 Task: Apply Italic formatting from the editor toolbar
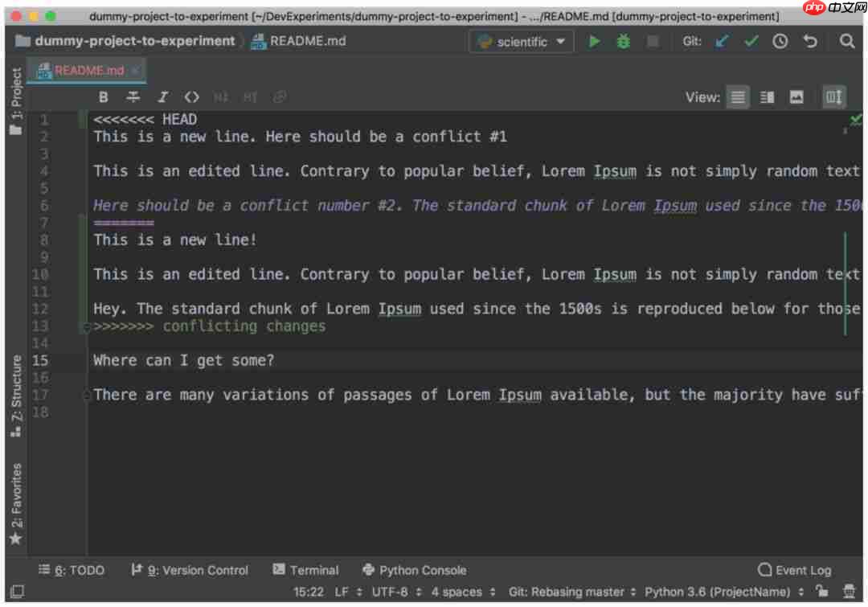162,96
